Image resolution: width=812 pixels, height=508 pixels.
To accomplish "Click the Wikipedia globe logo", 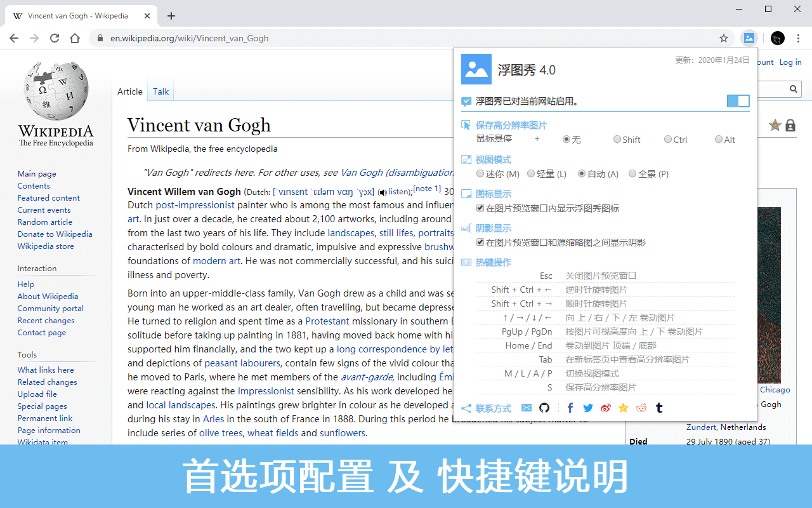I will click(56, 91).
